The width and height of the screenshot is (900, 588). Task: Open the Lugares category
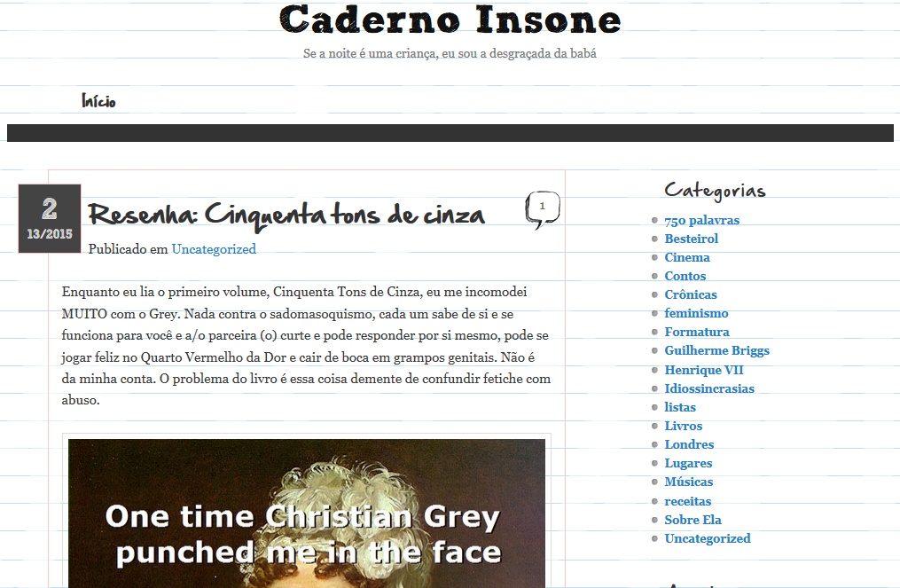click(x=688, y=464)
